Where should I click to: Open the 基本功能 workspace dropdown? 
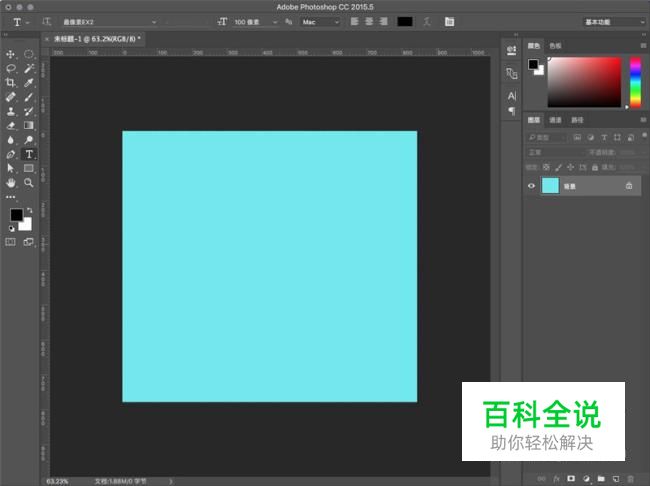(x=613, y=21)
